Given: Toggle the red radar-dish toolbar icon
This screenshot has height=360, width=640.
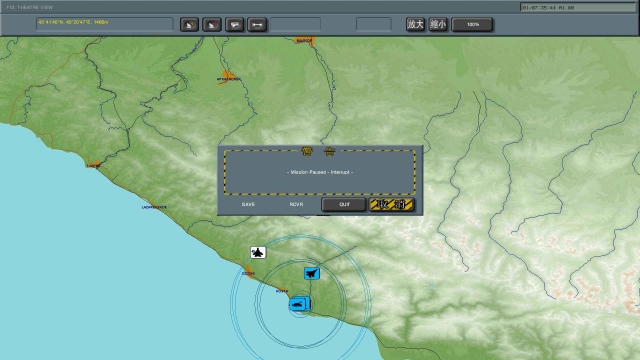Looking at the screenshot, I should point(212,24).
